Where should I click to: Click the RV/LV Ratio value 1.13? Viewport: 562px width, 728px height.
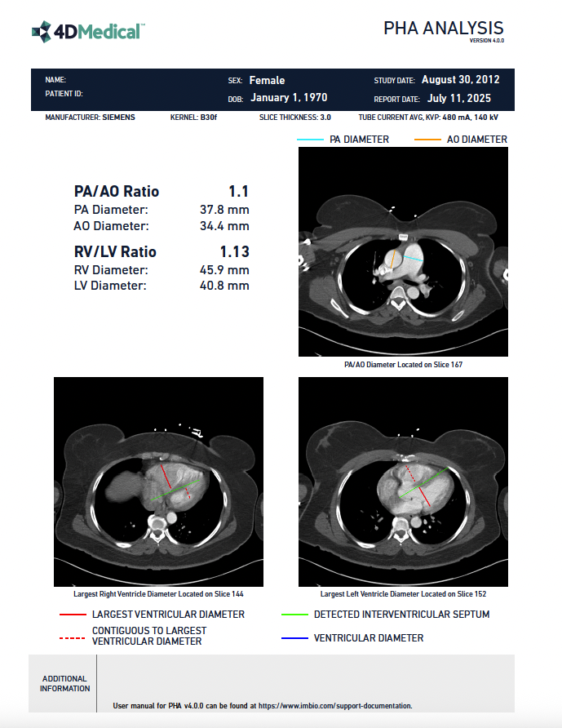click(234, 252)
